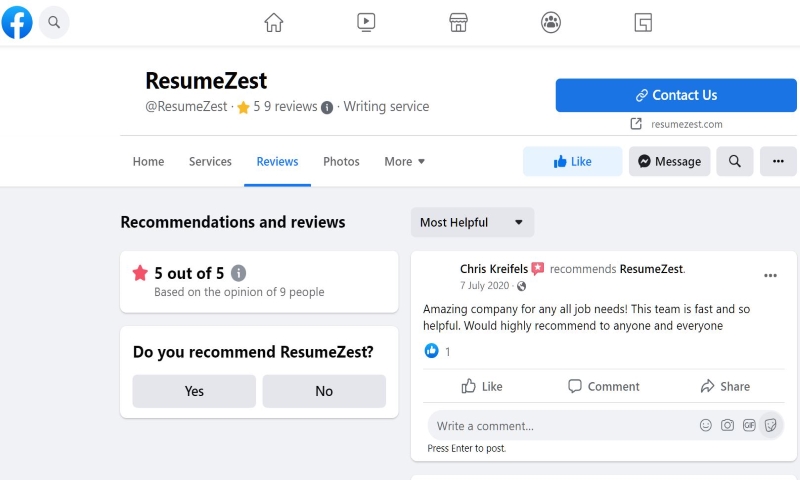Screen dimensions: 800x480
Task: Add a GIF to the comment
Action: (749, 425)
